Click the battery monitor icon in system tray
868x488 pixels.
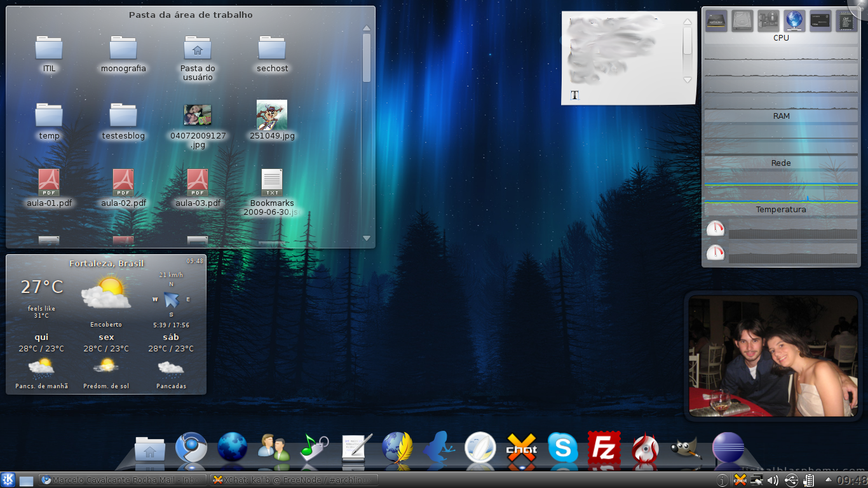tap(809, 480)
